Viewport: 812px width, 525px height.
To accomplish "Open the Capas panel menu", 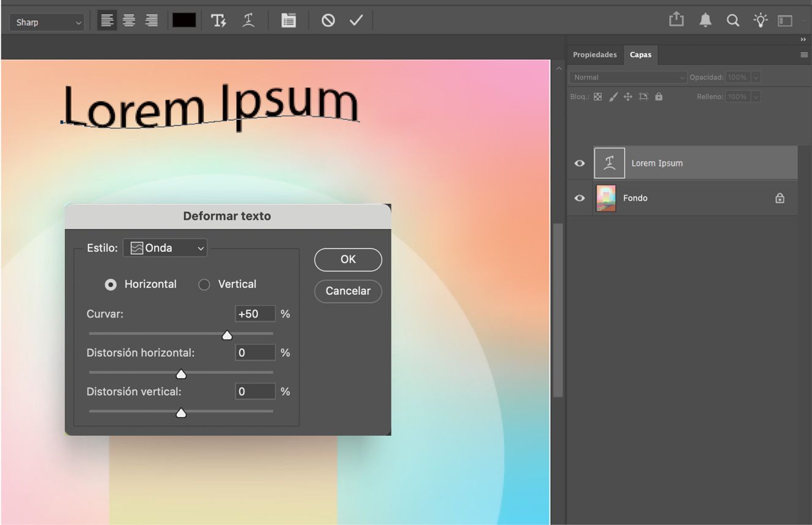I will click(x=804, y=54).
